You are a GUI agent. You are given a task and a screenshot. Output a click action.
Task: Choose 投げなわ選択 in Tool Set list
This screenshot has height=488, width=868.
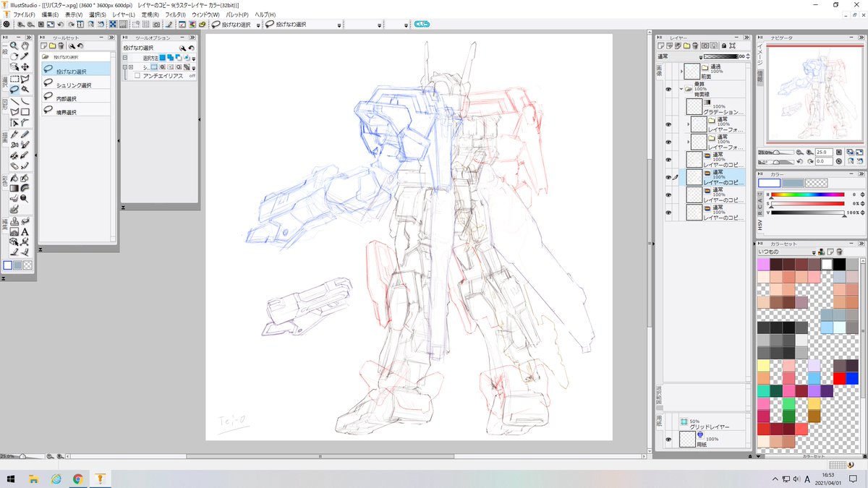(75, 69)
